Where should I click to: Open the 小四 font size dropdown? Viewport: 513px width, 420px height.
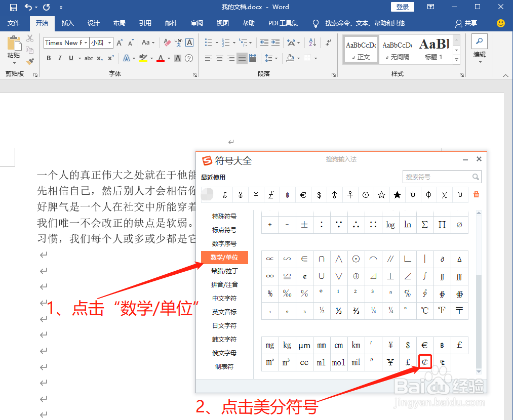[x=109, y=43]
